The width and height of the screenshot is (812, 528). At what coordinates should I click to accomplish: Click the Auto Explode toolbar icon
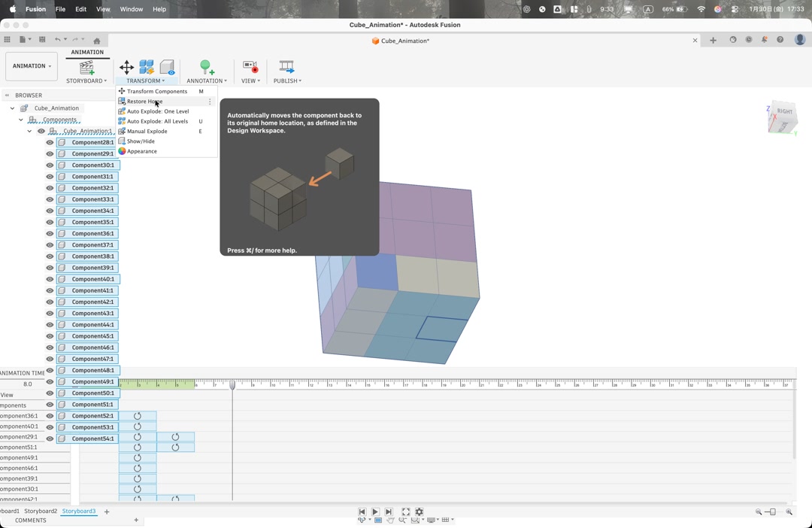(x=147, y=68)
